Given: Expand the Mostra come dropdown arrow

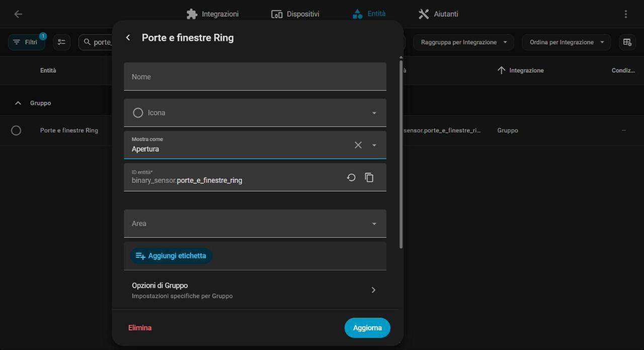Looking at the screenshot, I should pos(374,145).
